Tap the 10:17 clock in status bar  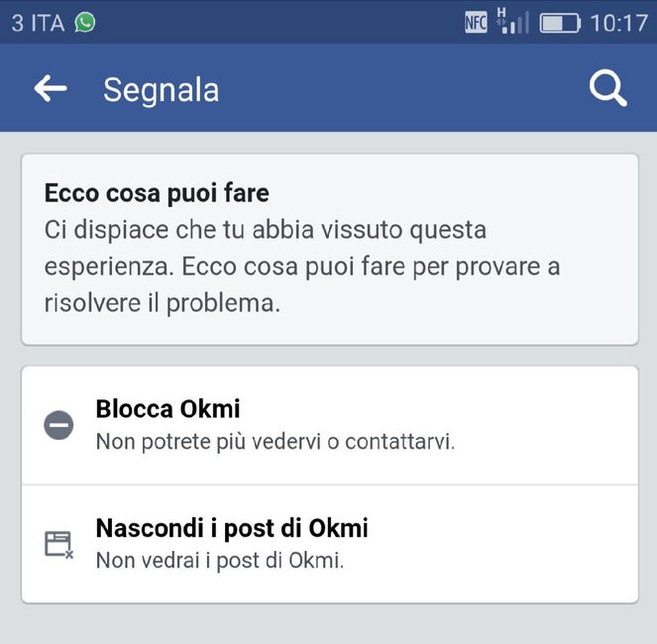tap(618, 23)
